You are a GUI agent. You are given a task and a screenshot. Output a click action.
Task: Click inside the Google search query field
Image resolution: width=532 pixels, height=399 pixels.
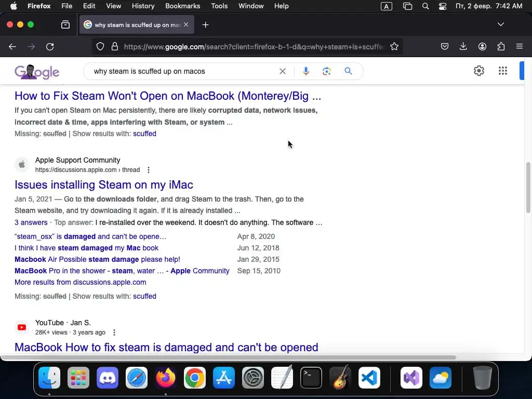[x=183, y=71]
